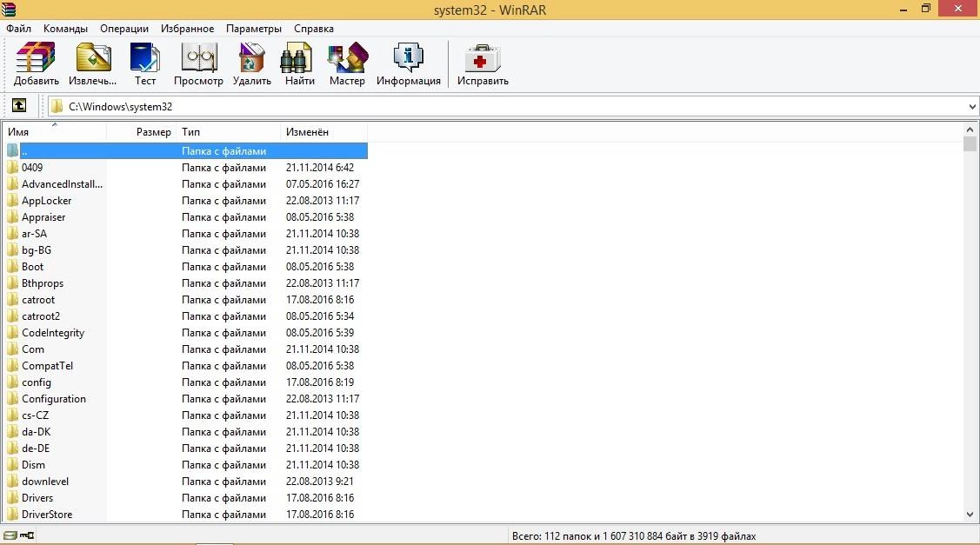Click 'Папка с файлами' in the Dism row

(x=223, y=465)
